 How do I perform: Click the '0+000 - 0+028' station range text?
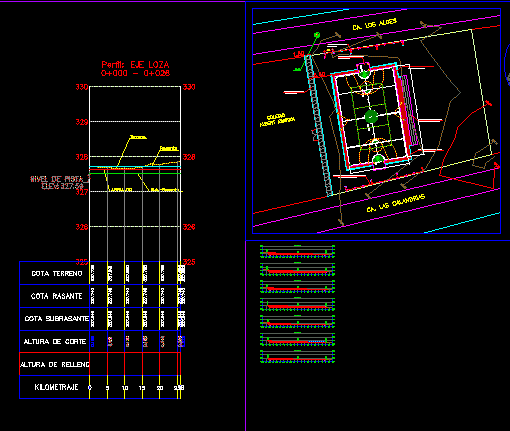(135, 73)
